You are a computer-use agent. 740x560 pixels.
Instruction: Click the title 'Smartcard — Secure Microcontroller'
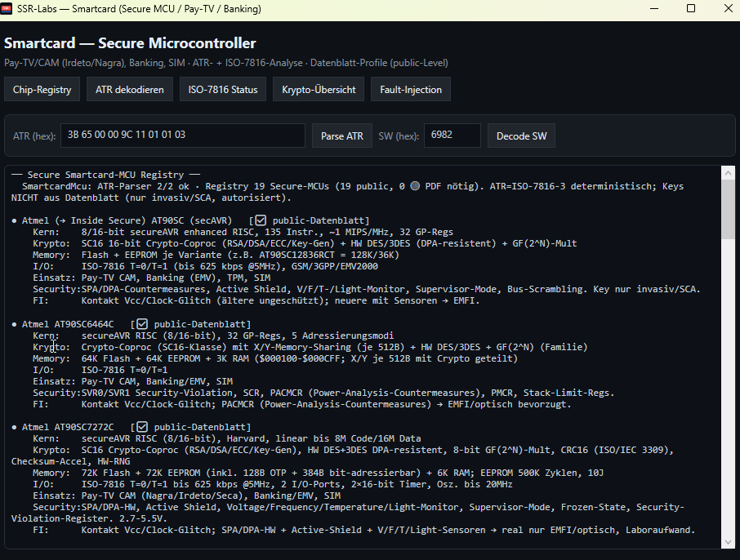[x=130, y=43]
